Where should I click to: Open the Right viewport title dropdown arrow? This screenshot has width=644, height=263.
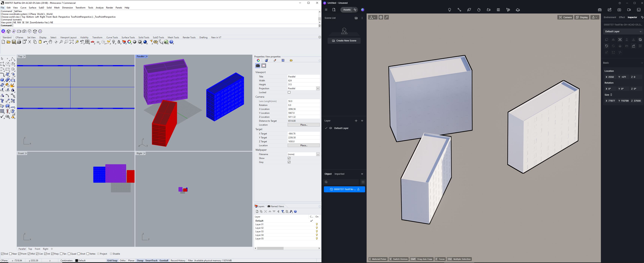pos(145,154)
